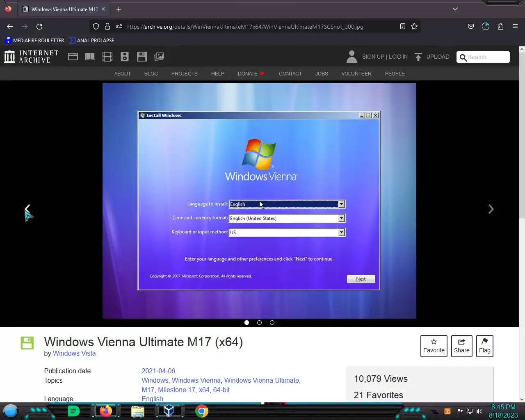525x420 pixels.
Task: Open Google Chrome on taskbar
Action: point(201,411)
